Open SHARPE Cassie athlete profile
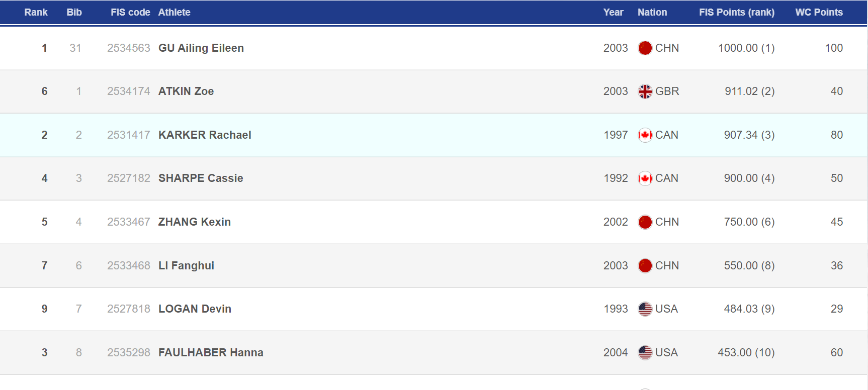The image size is (868, 390). [201, 178]
